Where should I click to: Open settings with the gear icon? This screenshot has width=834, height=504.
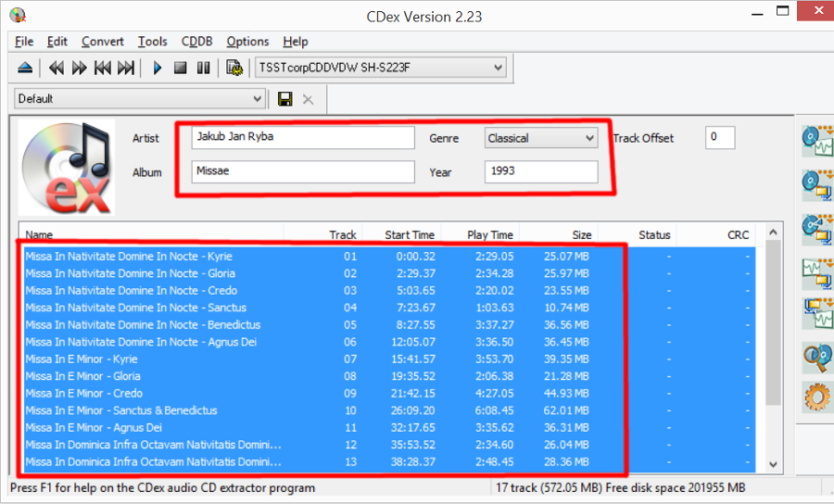[816, 397]
